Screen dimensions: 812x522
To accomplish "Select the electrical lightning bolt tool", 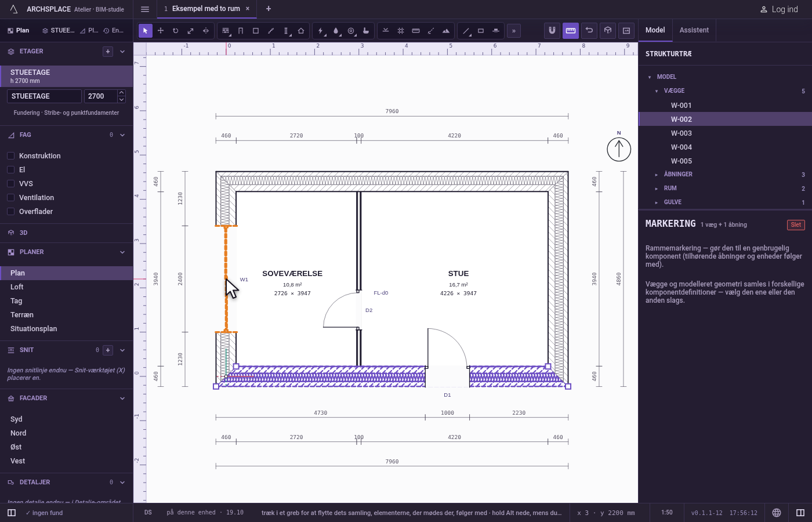I will tap(321, 31).
